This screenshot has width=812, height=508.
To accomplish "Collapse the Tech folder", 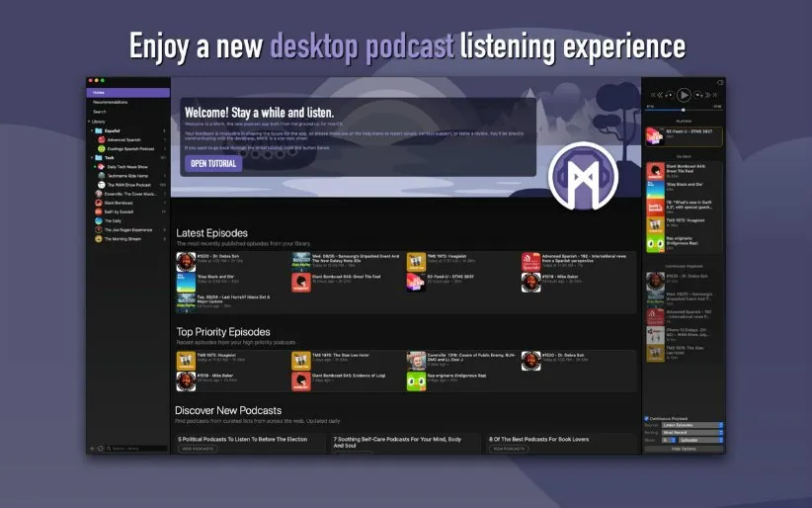I will [92, 157].
